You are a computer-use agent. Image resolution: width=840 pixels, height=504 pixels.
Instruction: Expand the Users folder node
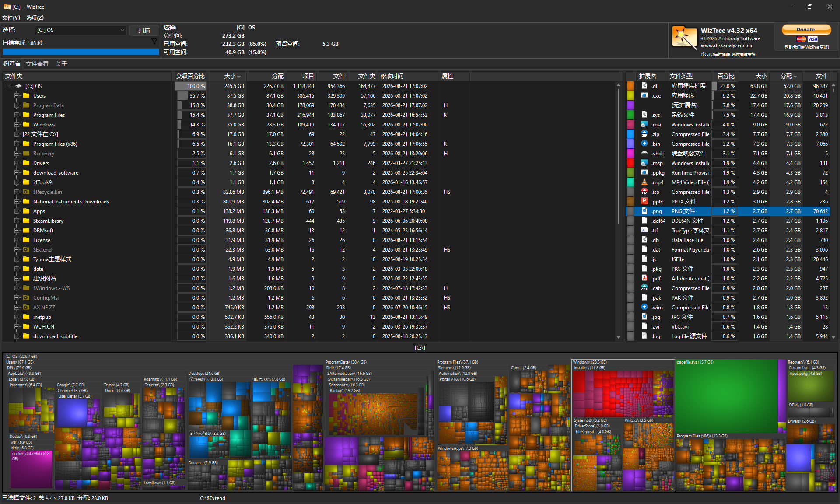tap(17, 95)
